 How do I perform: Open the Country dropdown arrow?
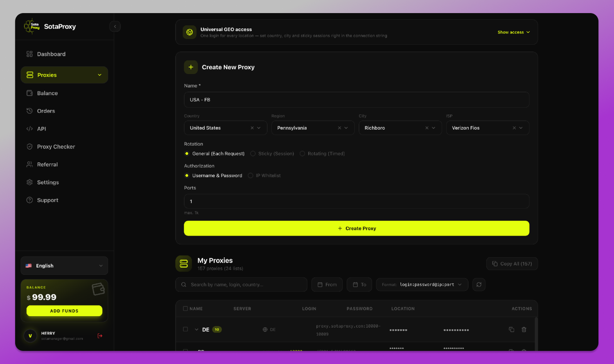click(259, 128)
